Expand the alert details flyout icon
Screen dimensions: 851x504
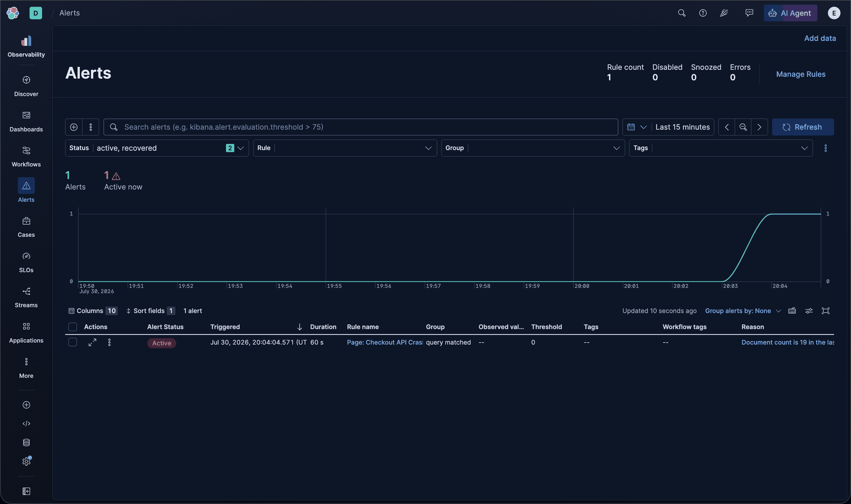(x=93, y=342)
